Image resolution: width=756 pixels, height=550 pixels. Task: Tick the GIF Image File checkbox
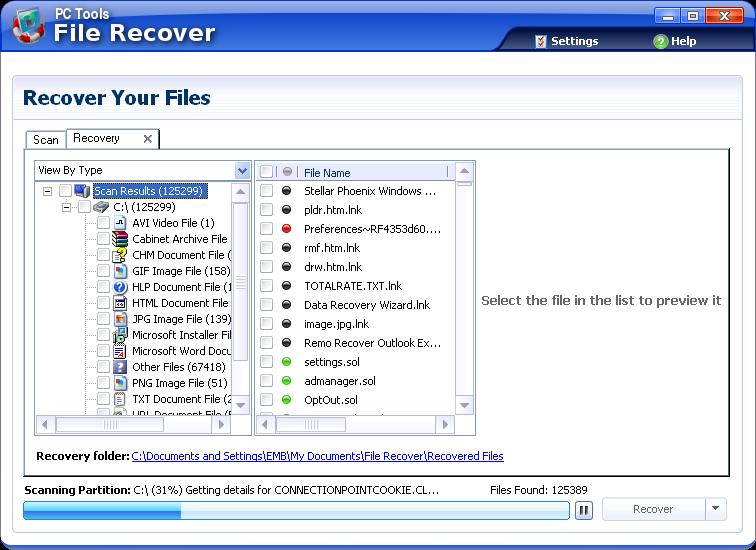click(103, 271)
